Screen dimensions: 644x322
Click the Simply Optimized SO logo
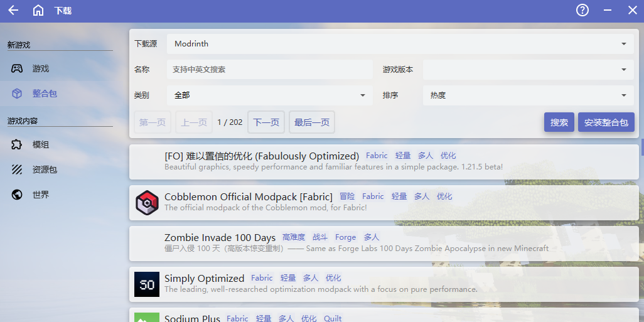point(147,284)
